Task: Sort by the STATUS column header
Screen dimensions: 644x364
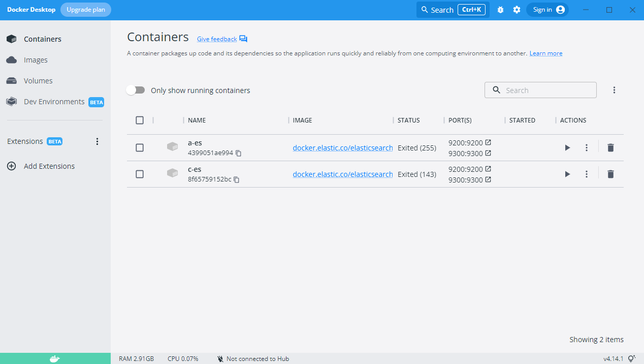Action: (x=409, y=120)
